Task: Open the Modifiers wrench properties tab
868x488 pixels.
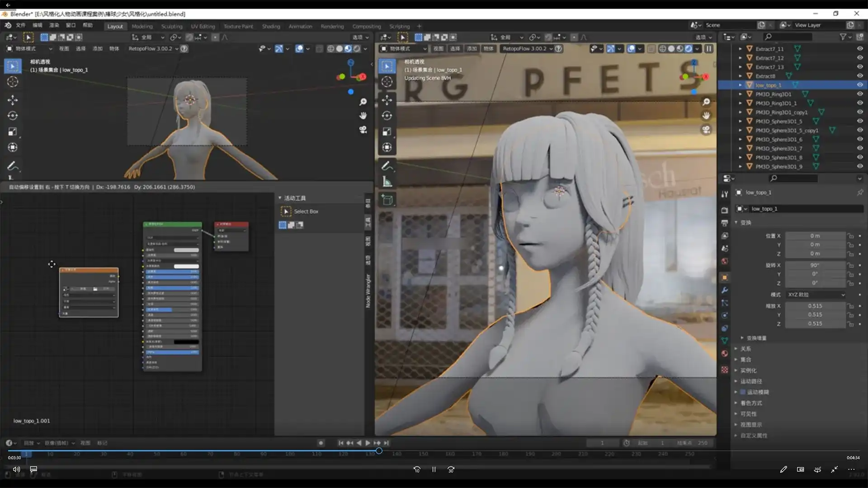Action: pyautogui.click(x=725, y=290)
